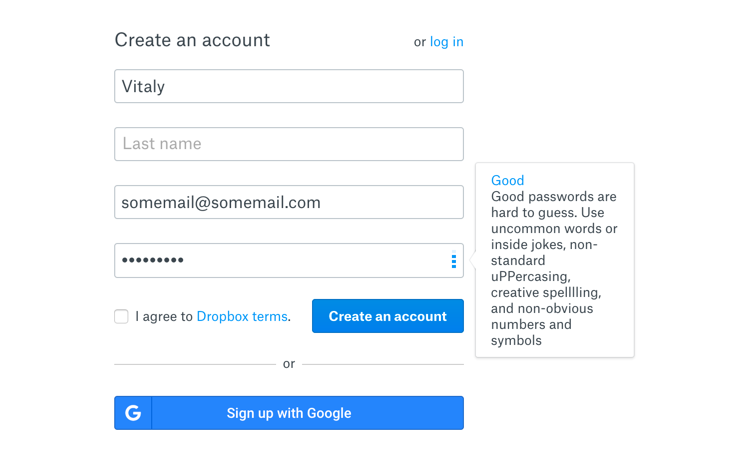The height and width of the screenshot is (449, 740).
Task: Tick the agree to Dropbox terms checkbox
Action: tap(121, 316)
